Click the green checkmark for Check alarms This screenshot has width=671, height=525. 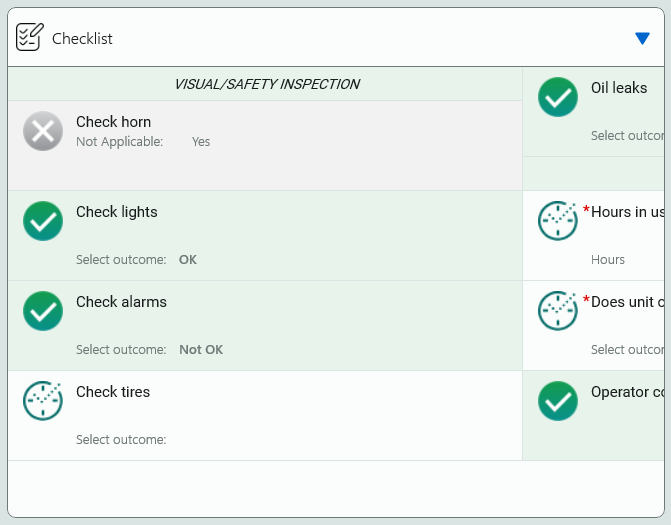tap(43, 311)
